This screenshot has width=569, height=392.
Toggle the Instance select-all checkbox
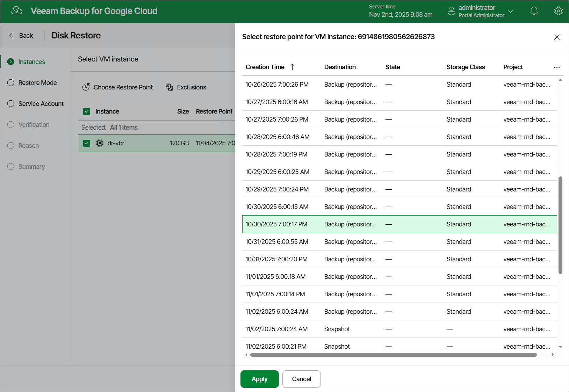(87, 111)
